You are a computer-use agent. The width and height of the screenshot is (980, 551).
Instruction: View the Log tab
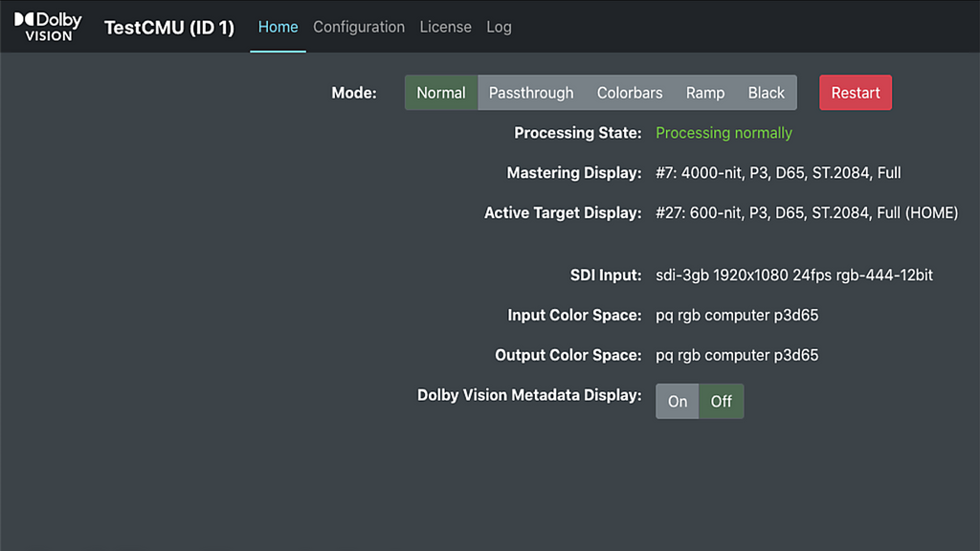click(x=499, y=27)
